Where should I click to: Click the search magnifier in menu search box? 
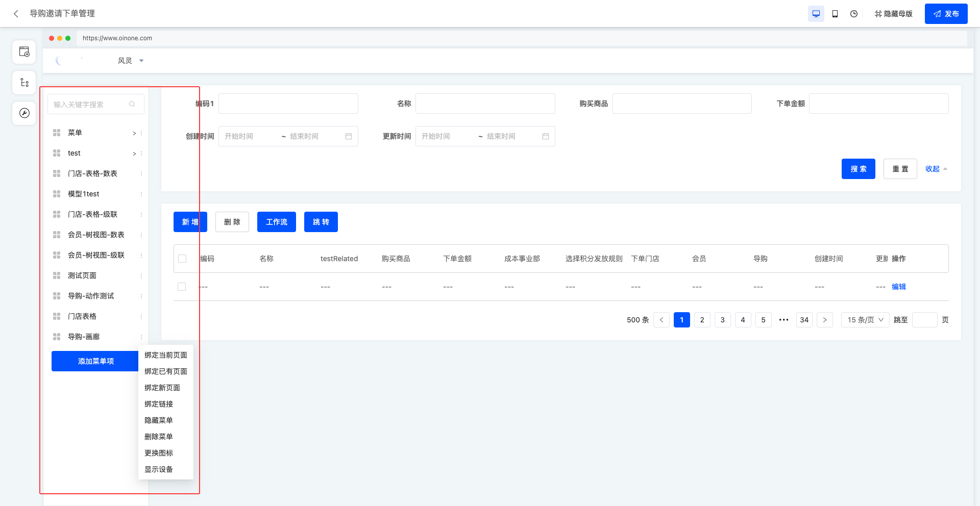tap(132, 104)
